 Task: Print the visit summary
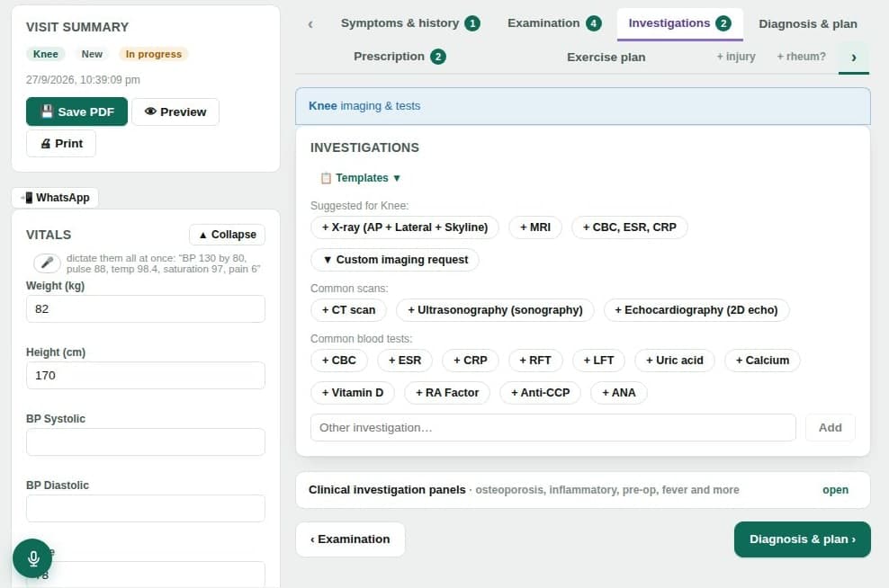pyautogui.click(x=61, y=143)
